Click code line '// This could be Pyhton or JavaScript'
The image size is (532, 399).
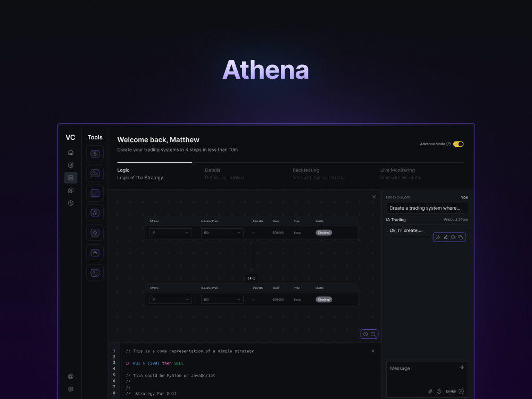(170, 376)
